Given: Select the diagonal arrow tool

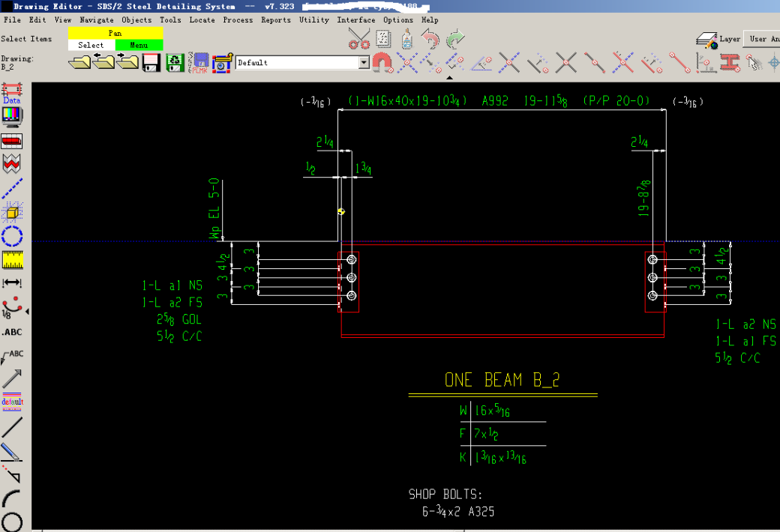Looking at the screenshot, I should (12, 379).
